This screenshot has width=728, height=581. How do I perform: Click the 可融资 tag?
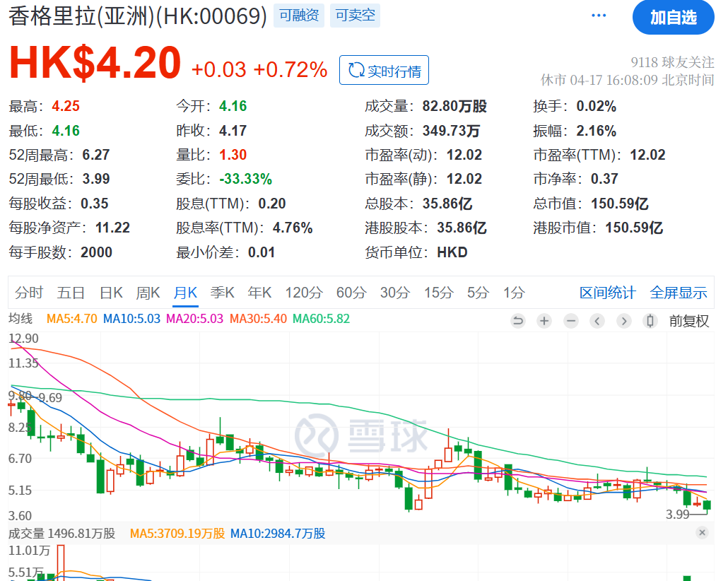(x=299, y=16)
